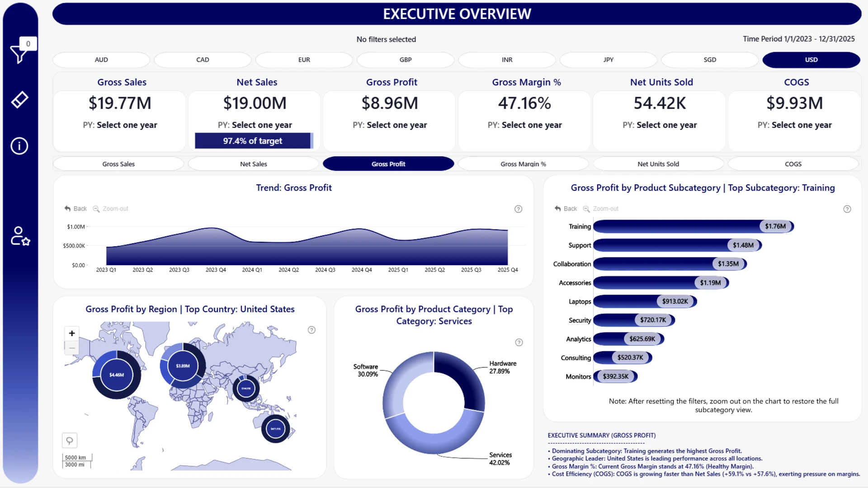Select the GBP currency option

[x=406, y=60]
